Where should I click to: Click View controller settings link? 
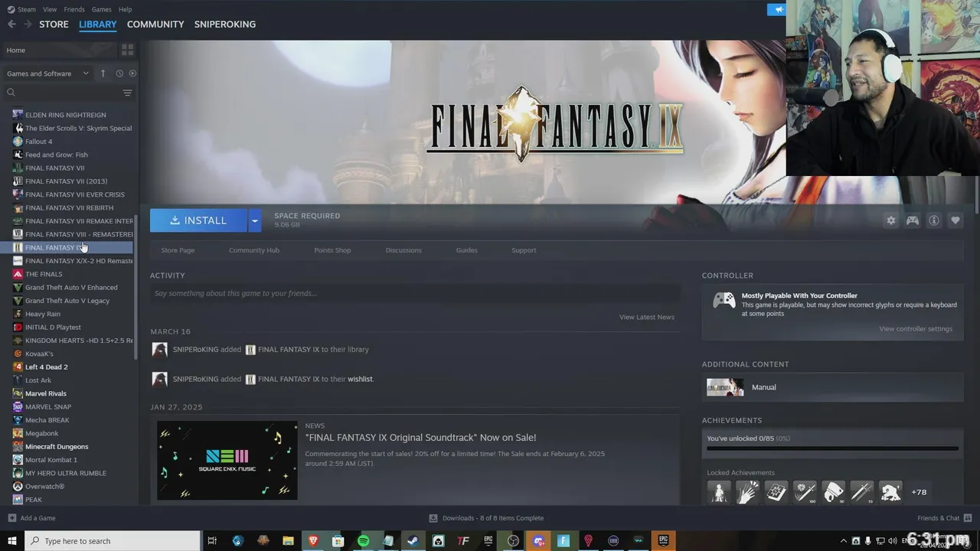click(x=916, y=329)
